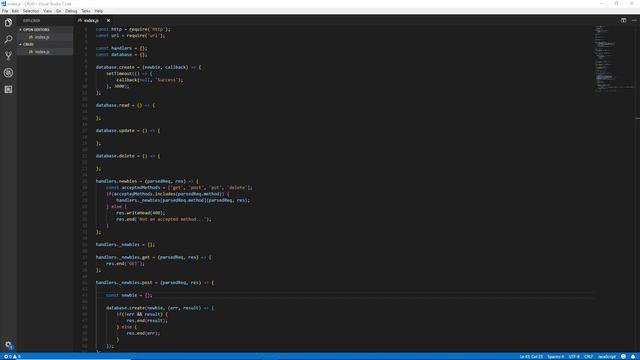Open notifications bell in status bar
640x360 pixels.
point(633,357)
